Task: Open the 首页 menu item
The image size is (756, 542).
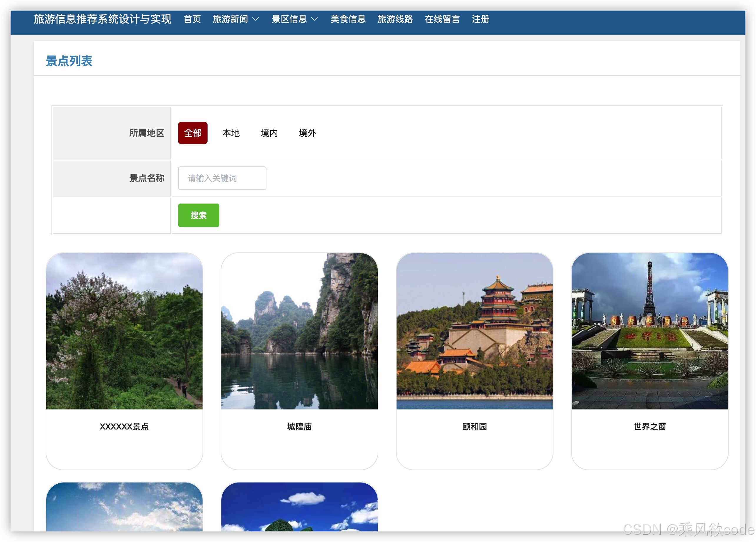Action: (192, 19)
